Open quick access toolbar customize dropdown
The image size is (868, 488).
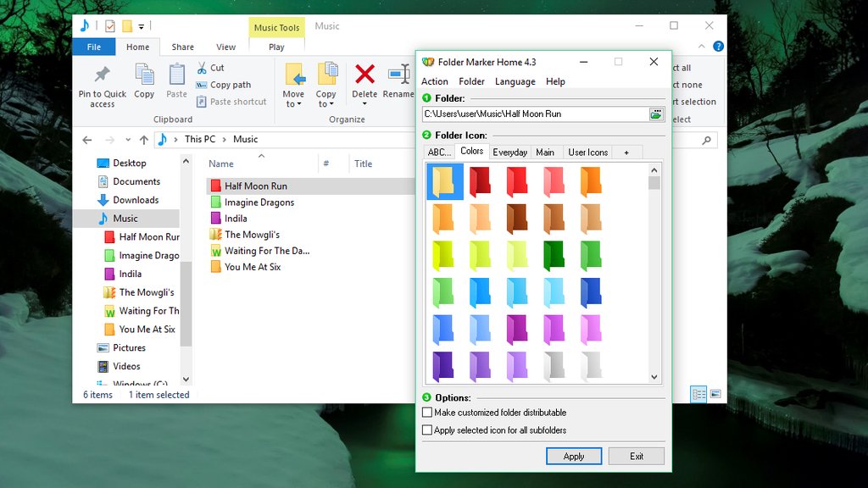click(142, 26)
